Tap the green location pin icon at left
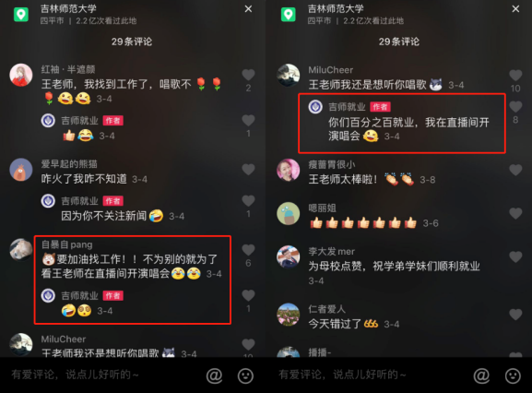Screen dimensions: 532x393 21,14
